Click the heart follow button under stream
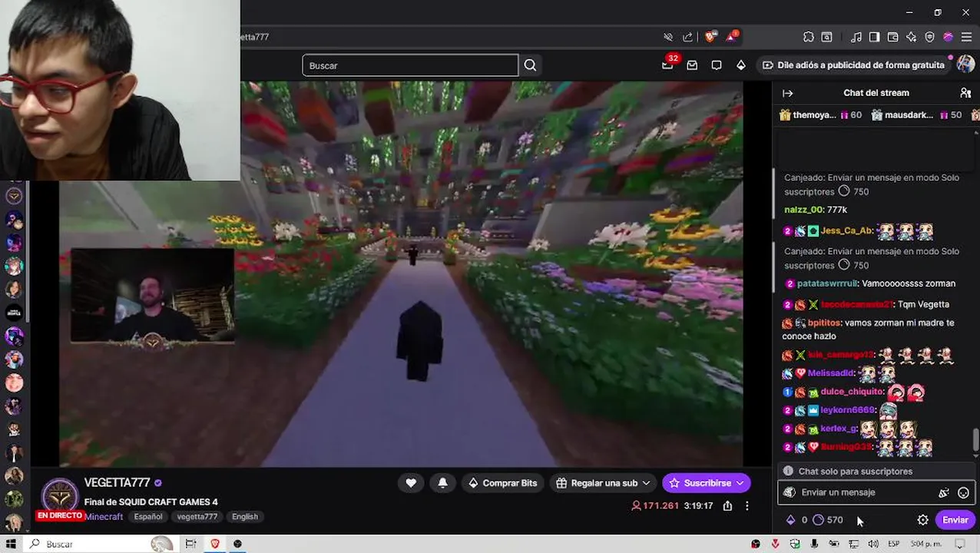The image size is (980, 553). coord(411,483)
